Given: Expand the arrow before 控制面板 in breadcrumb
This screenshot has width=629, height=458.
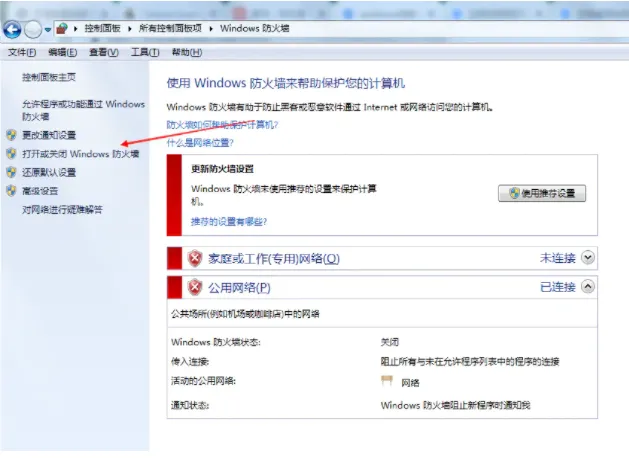Looking at the screenshot, I should pyautogui.click(x=75, y=28).
